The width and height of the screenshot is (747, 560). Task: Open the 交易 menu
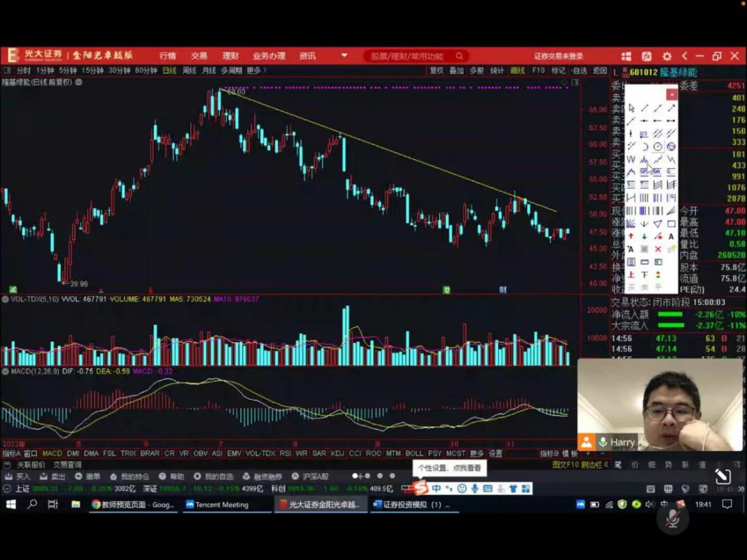[x=199, y=56]
